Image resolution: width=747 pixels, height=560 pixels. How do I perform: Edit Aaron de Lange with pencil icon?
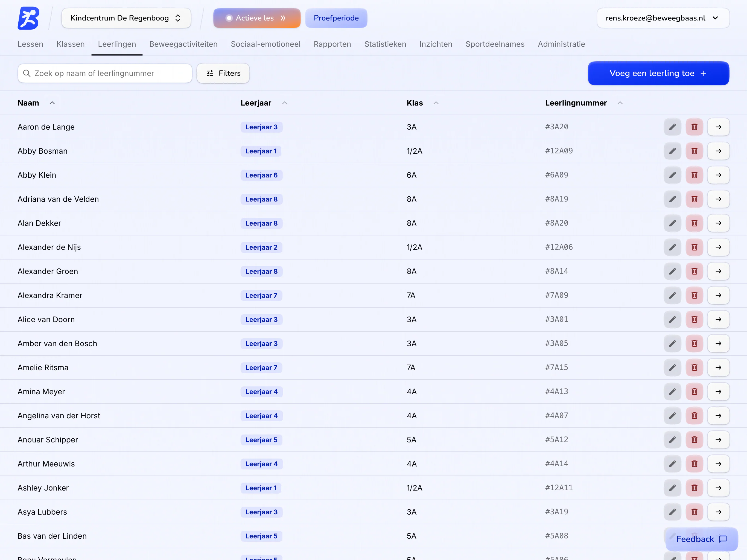click(672, 127)
